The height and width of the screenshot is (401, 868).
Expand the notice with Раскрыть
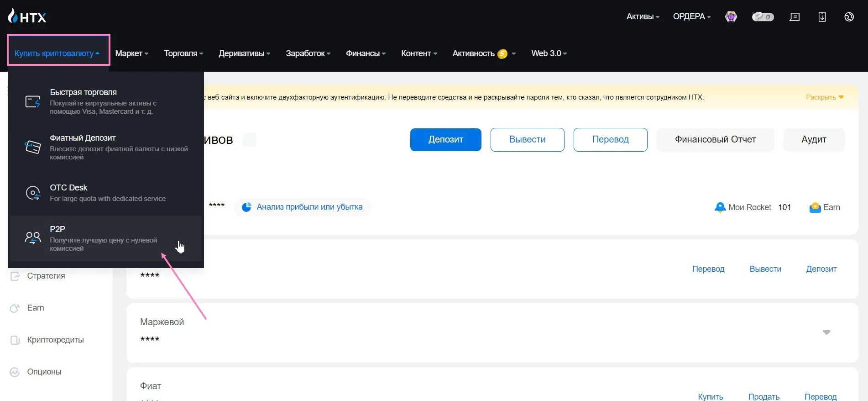coord(825,97)
